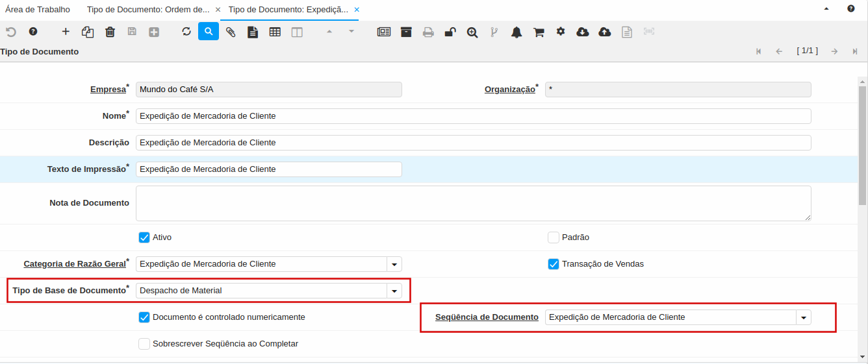Follow the Empresa label link
The image size is (868, 364).
pos(108,90)
